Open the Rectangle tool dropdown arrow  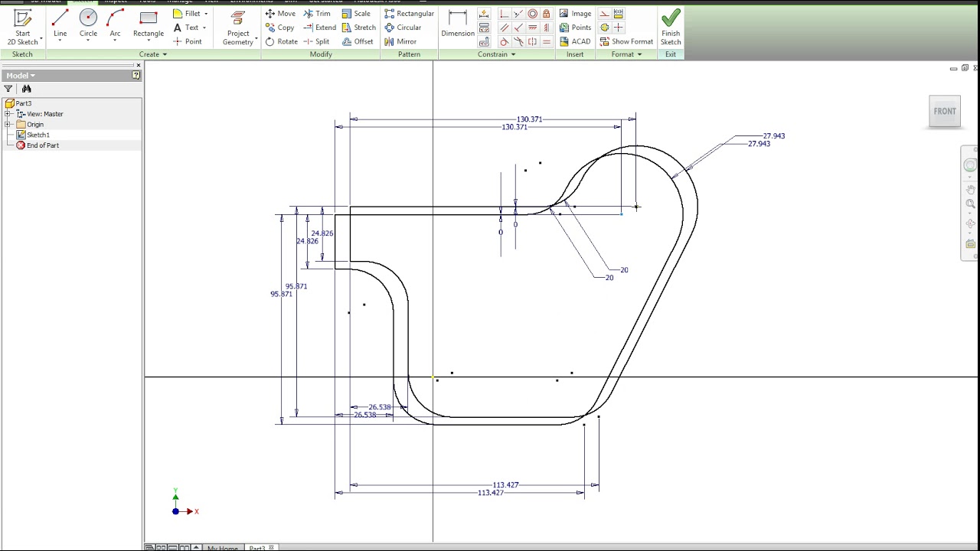(x=149, y=41)
